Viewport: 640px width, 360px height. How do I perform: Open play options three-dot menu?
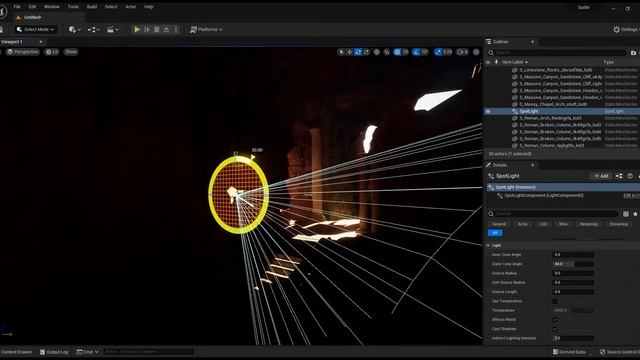point(176,29)
